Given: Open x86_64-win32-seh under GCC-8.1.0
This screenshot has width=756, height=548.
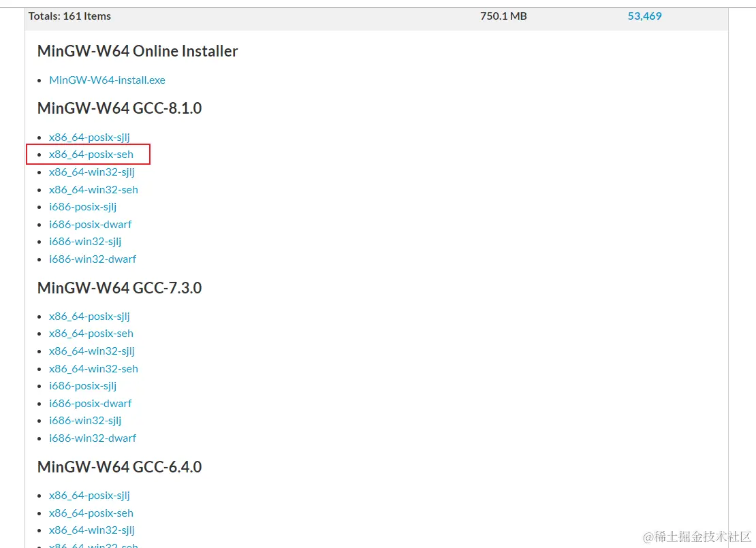Looking at the screenshot, I should click(x=93, y=189).
